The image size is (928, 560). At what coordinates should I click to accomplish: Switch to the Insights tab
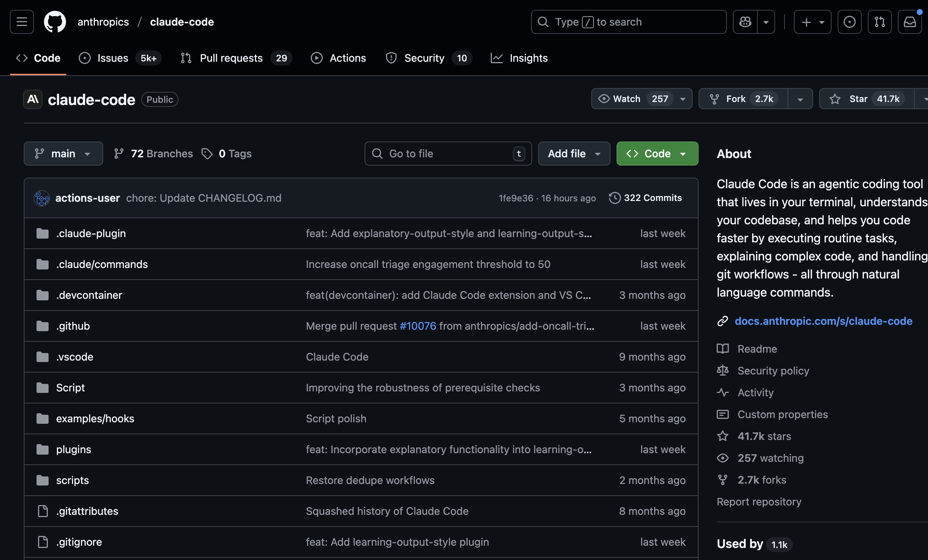(x=528, y=58)
